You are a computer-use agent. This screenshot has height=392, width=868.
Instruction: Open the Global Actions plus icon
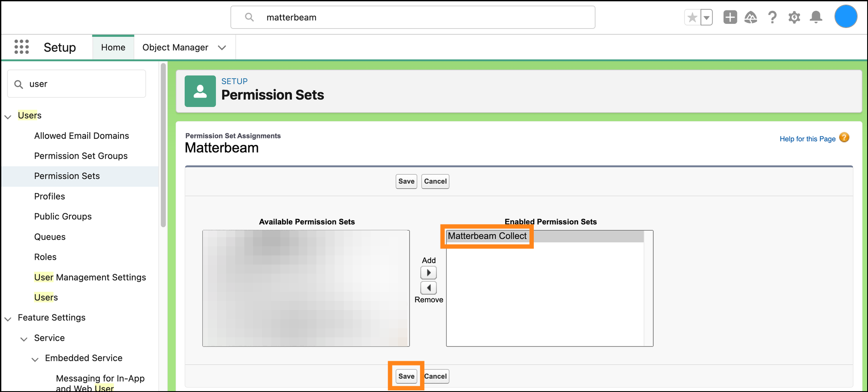[730, 17]
